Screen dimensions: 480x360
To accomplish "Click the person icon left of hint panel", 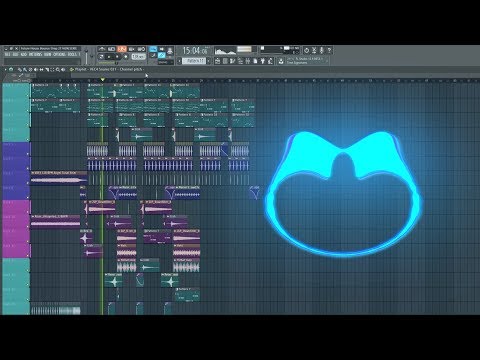I will coord(281,61).
